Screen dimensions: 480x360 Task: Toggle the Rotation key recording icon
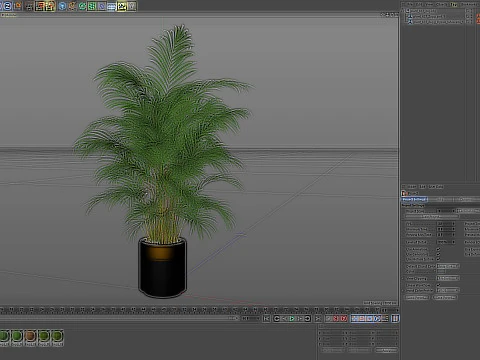(x=370, y=319)
